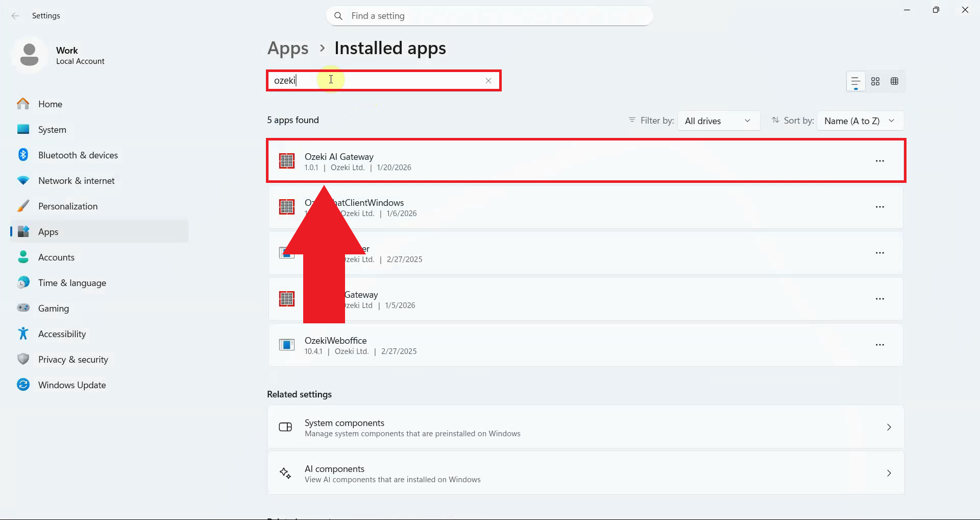
Task: Click the back arrow in Settings
Action: [x=15, y=16]
